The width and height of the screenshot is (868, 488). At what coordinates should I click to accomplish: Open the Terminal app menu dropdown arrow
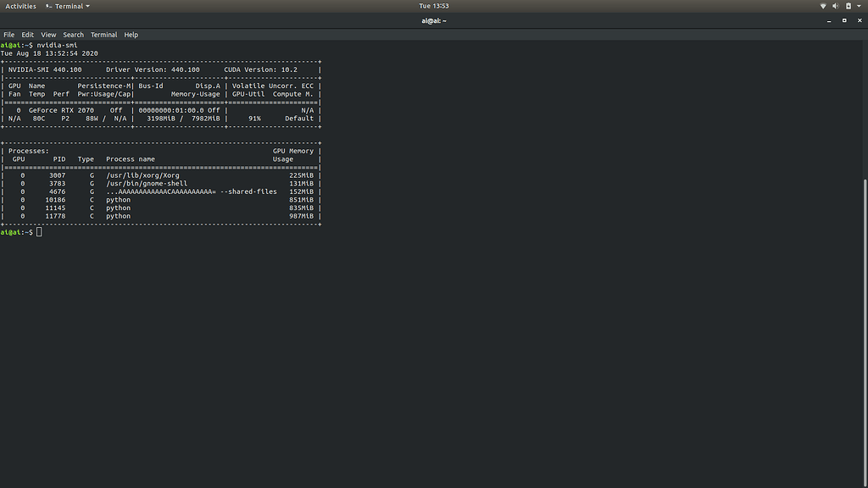[87, 6]
